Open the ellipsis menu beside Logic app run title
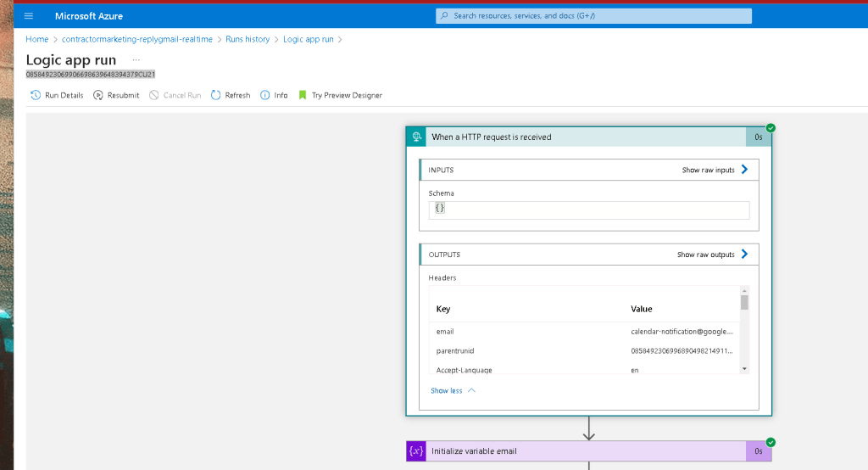868x470 pixels. 136,60
